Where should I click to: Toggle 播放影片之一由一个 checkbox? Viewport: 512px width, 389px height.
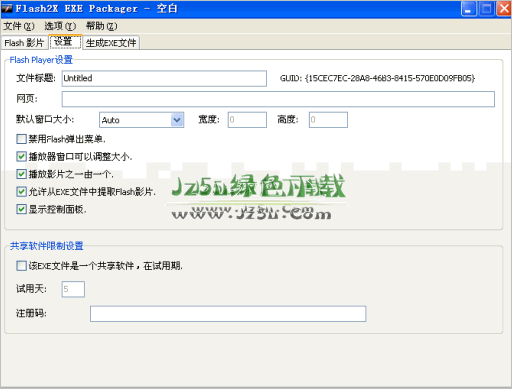pos(21,174)
